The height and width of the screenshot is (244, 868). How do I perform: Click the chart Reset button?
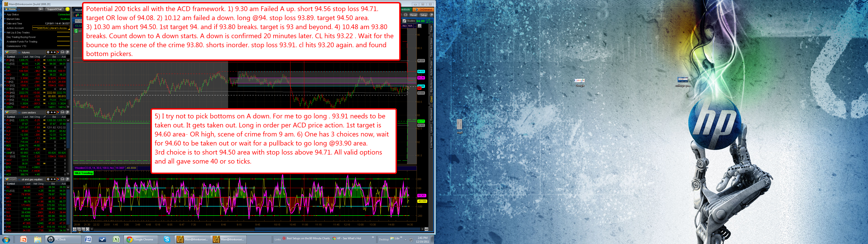[413, 15]
